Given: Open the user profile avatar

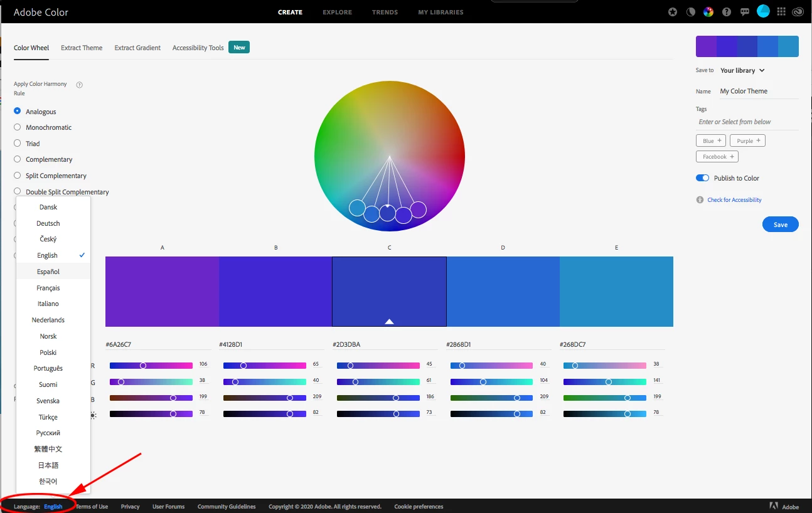Looking at the screenshot, I should pyautogui.click(x=763, y=11).
